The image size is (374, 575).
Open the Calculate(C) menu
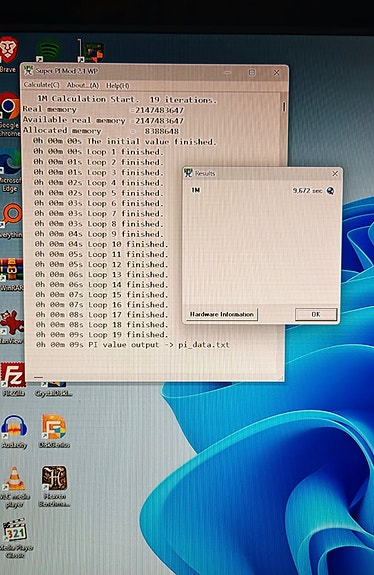point(41,85)
